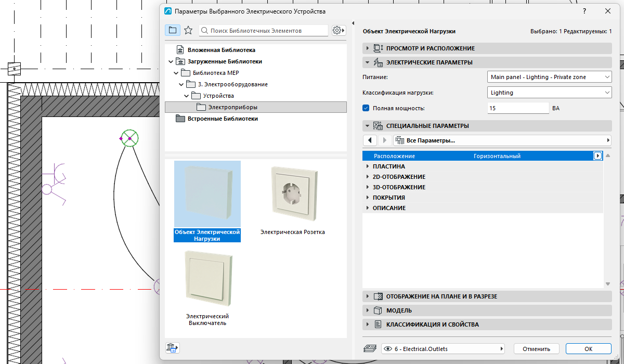Viewport: 624px width, 364px height.
Task: Open the library manager icon at bottom left
Action: tap(172, 348)
